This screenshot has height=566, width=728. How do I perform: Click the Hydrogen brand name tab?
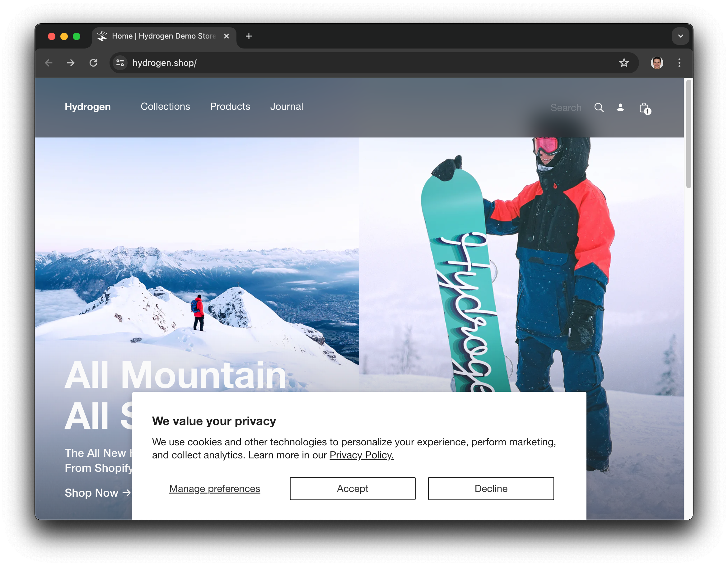click(x=87, y=107)
